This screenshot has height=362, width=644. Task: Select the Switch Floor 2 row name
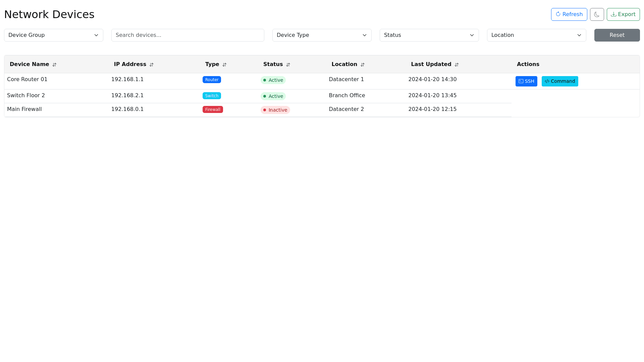click(x=26, y=96)
